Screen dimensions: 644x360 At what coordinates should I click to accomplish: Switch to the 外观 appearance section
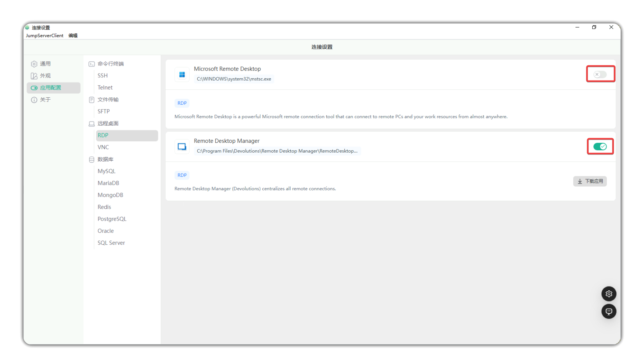coord(45,76)
